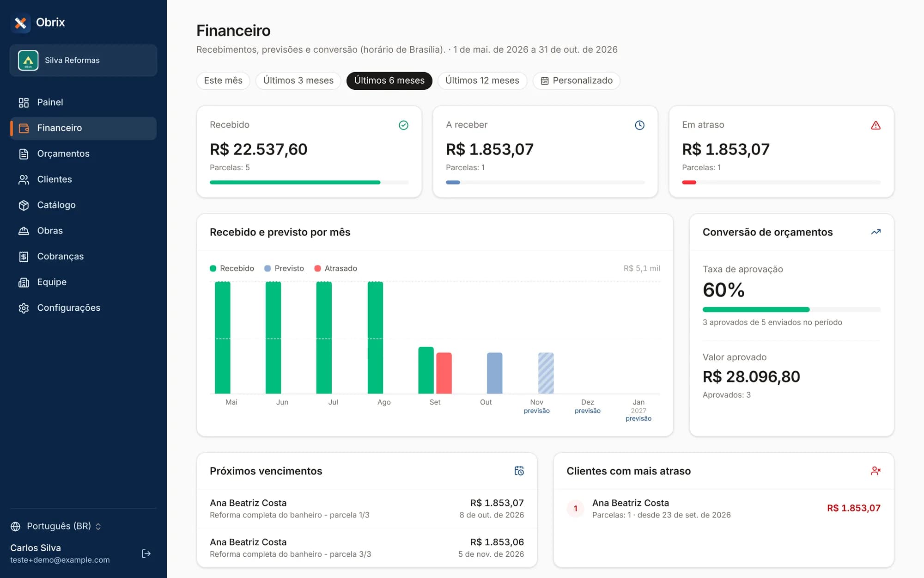Click the Catálogo box icon
924x578 pixels.
(x=24, y=205)
